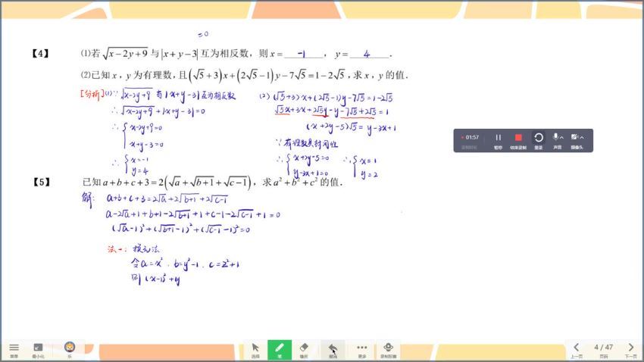This screenshot has width=644, height=362.
Task: Stop recording with the red square
Action: click(518, 138)
